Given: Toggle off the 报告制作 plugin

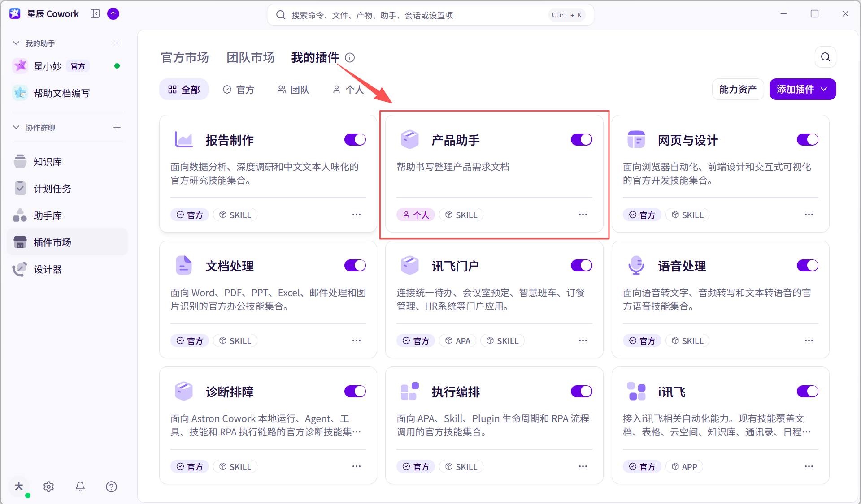Looking at the screenshot, I should coord(355,140).
